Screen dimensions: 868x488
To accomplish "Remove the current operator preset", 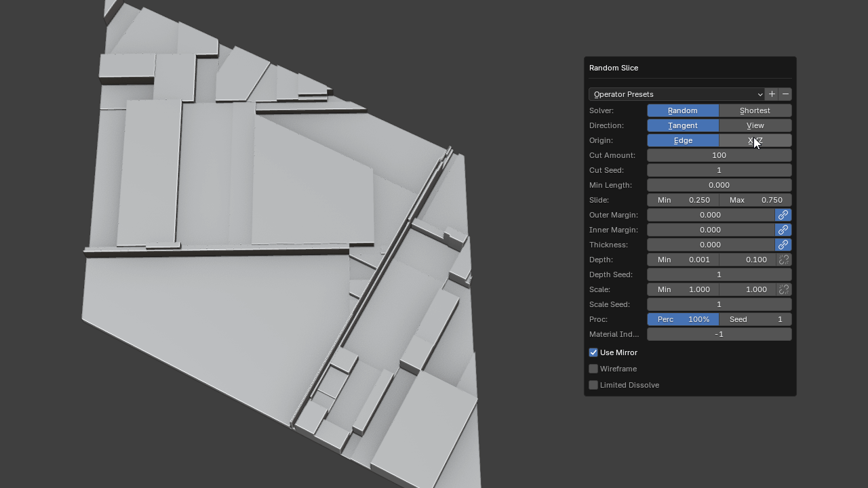I will tap(785, 94).
